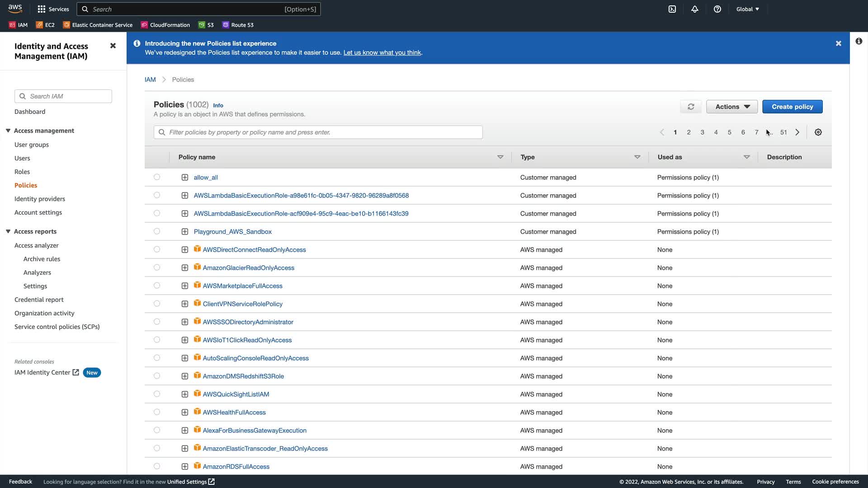Open info panel icon at right edge
Screen dimensions: 868x488
click(x=859, y=41)
